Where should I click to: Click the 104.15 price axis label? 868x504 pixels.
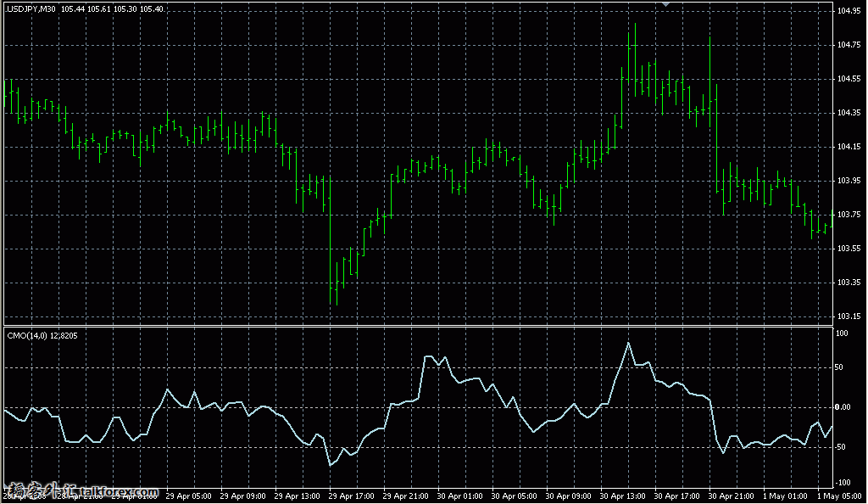849,147
